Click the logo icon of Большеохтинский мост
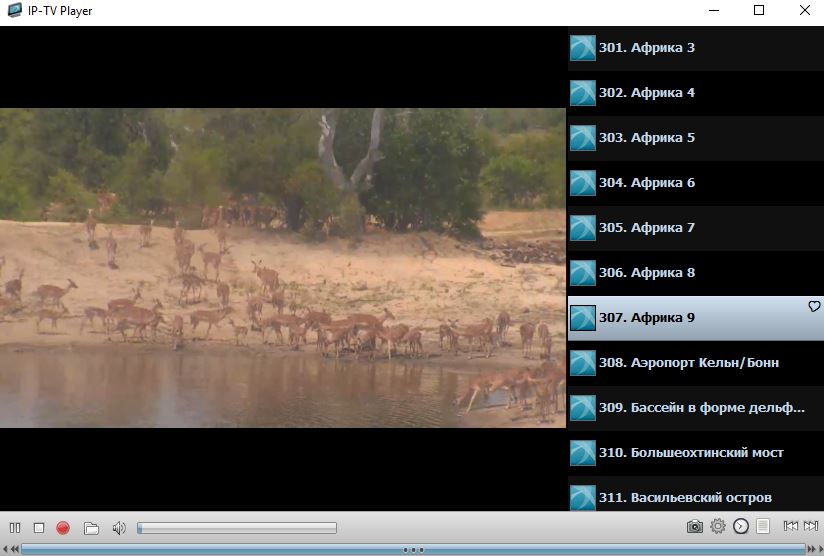The height and width of the screenshot is (556, 824). tap(583, 454)
